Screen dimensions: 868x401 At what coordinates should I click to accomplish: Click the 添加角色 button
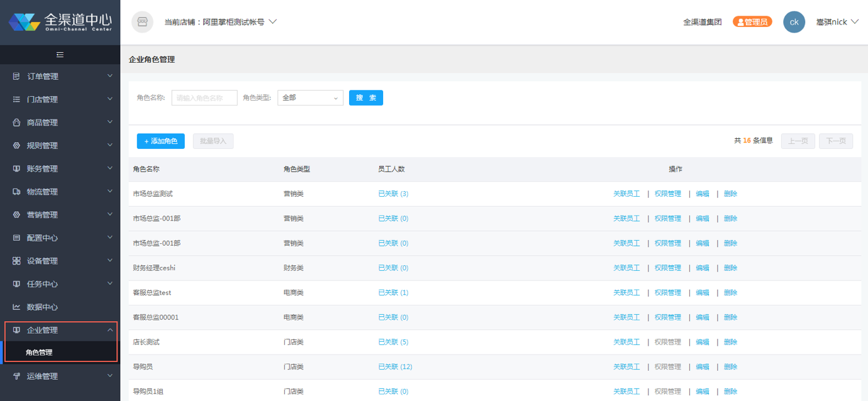tap(161, 141)
